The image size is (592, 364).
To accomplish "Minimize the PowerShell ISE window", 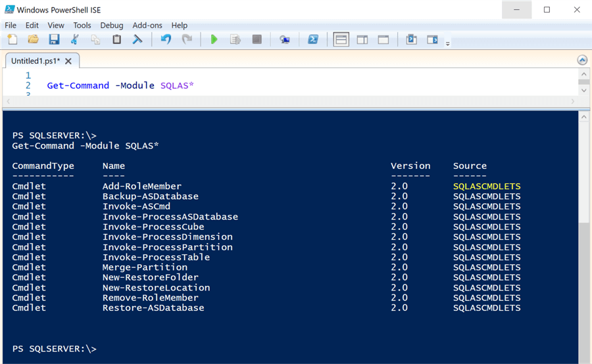I will pos(516,10).
